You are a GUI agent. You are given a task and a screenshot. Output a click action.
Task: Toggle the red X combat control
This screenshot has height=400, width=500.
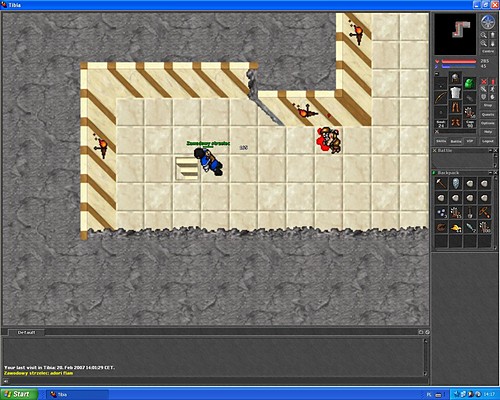coord(484,81)
